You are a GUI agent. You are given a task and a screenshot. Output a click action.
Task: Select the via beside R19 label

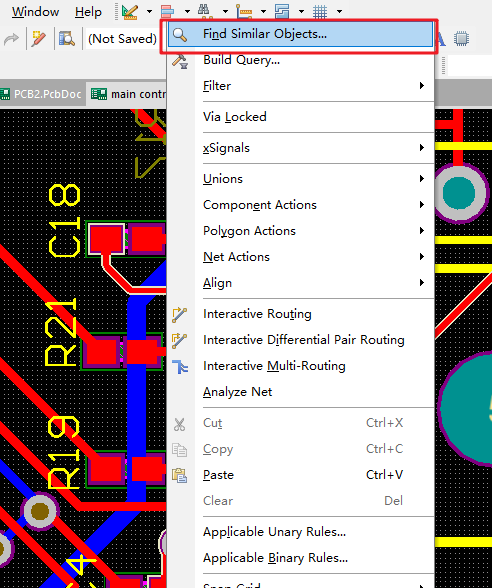click(40, 511)
